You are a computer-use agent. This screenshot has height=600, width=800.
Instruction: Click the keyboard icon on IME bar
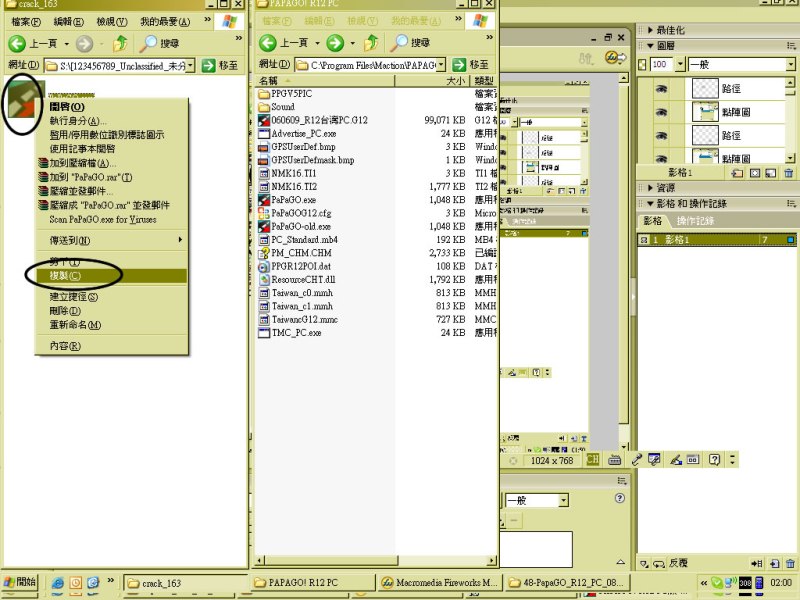click(615, 460)
